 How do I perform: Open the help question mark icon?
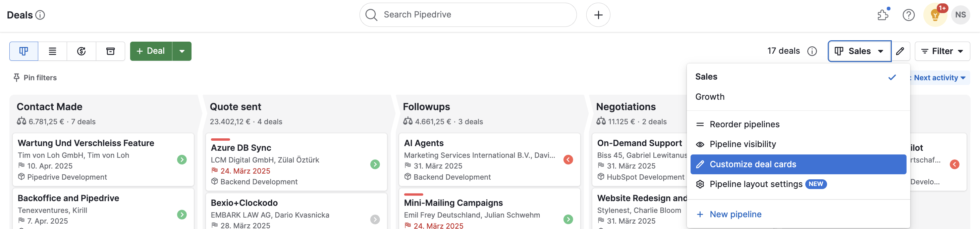(909, 15)
